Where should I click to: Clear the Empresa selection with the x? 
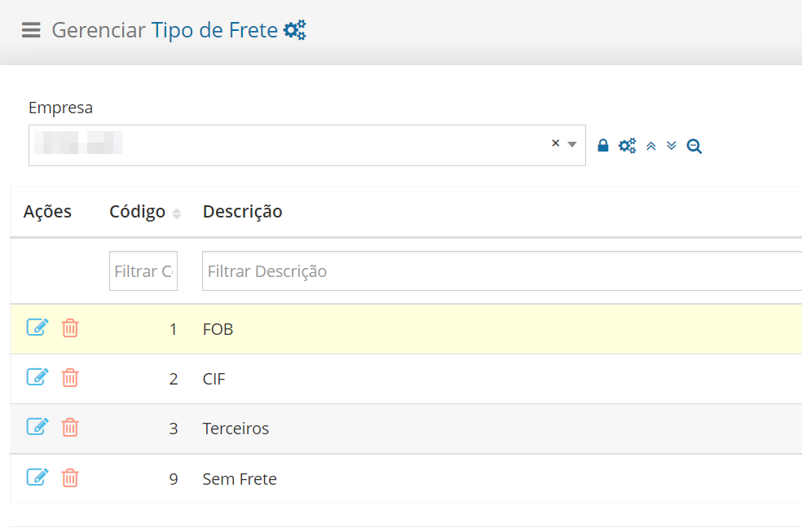click(x=556, y=143)
